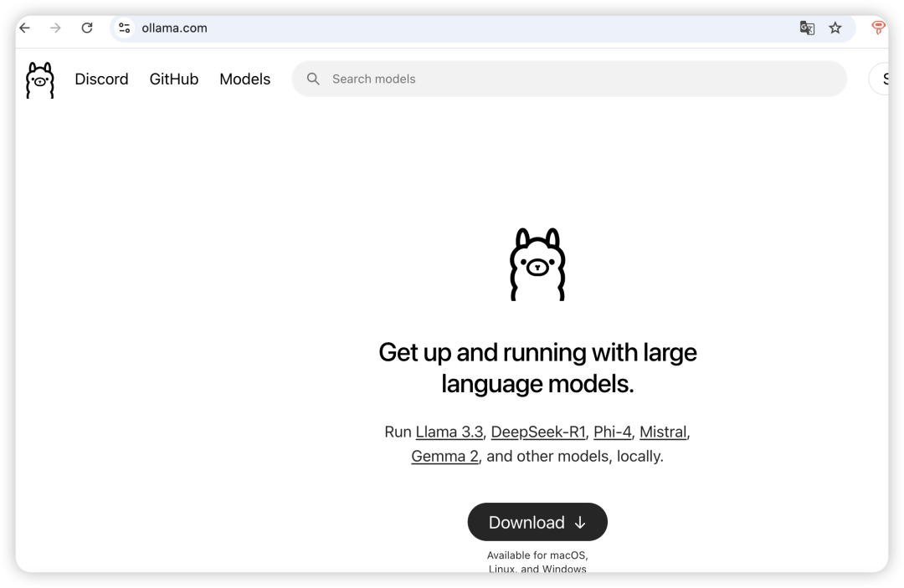Click the partially visible Sign in button
The image size is (904, 588).
pyautogui.click(x=879, y=79)
